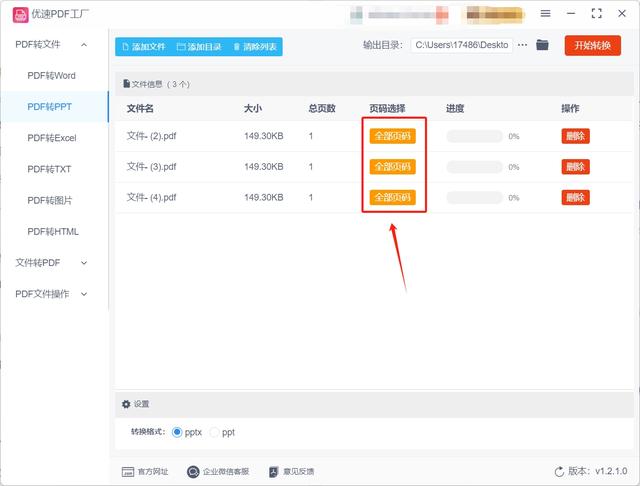
Task: Select the ppt format radio button
Action: pos(214,432)
